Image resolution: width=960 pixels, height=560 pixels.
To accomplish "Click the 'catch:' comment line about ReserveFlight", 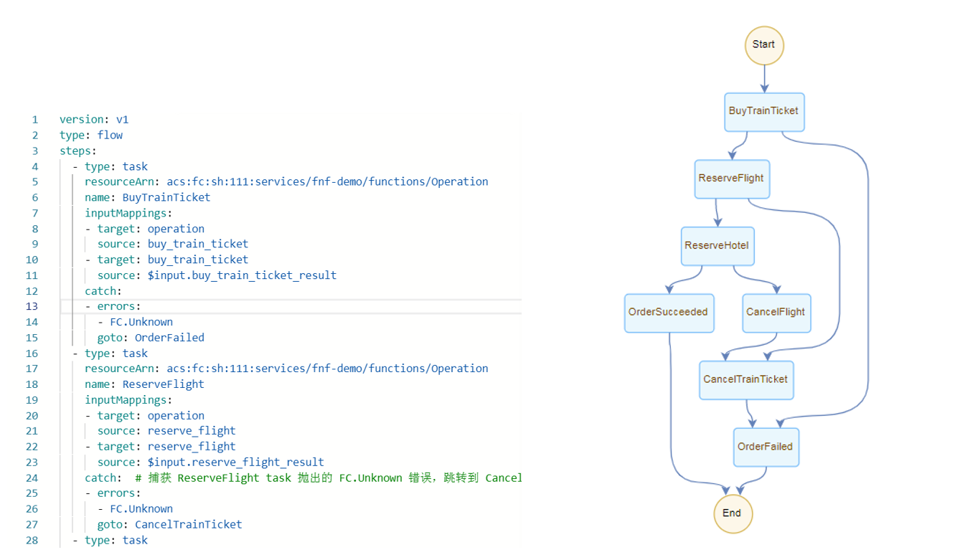I will pyautogui.click(x=303, y=478).
